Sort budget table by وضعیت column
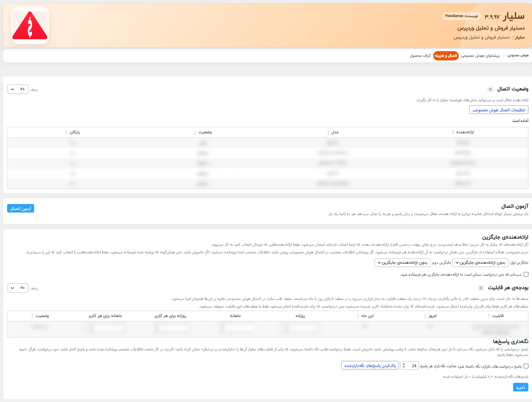The height and width of the screenshot is (402, 532). 40,316
